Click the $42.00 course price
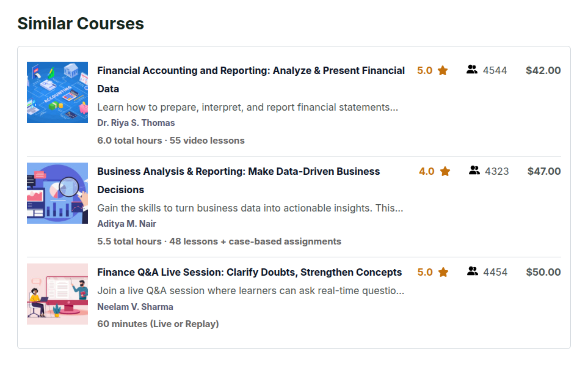The width and height of the screenshot is (588, 368). (x=543, y=70)
